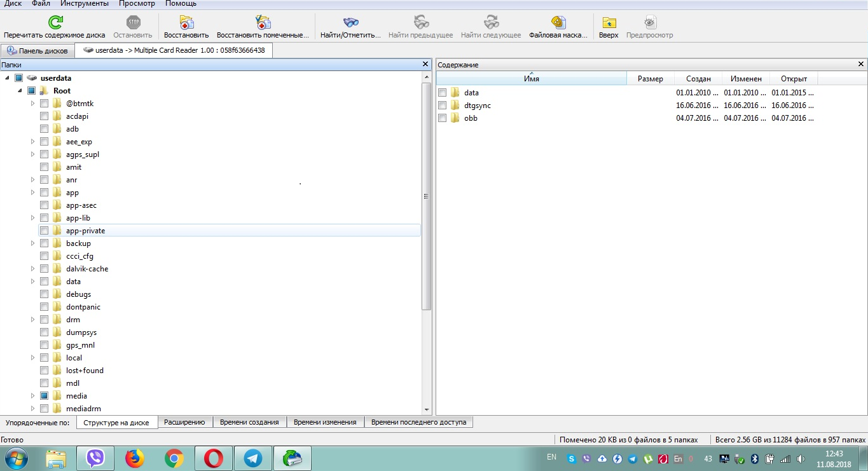Open the Найти/Отметить binoculars tool
868x471 pixels.
[350, 23]
